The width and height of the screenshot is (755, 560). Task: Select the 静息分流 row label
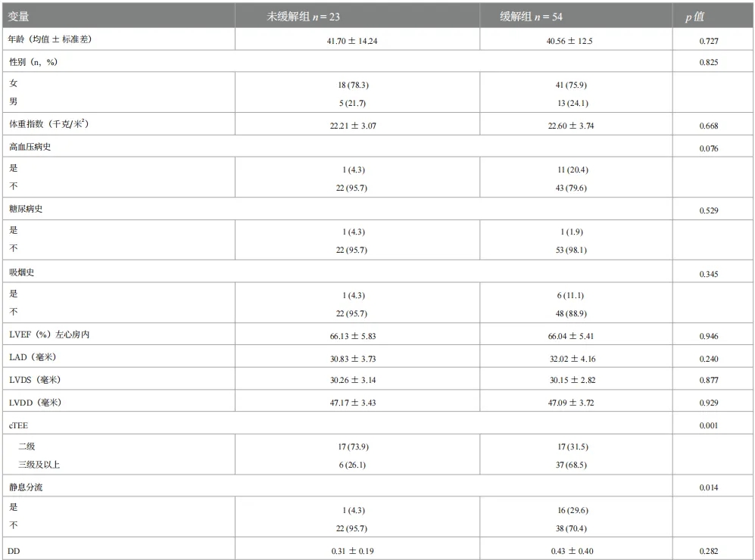[x=26, y=488]
